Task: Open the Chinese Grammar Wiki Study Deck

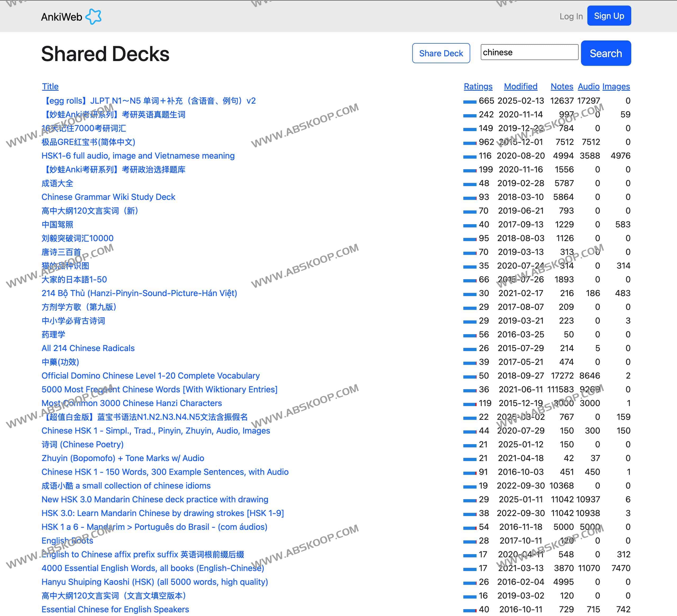Action: (x=108, y=197)
